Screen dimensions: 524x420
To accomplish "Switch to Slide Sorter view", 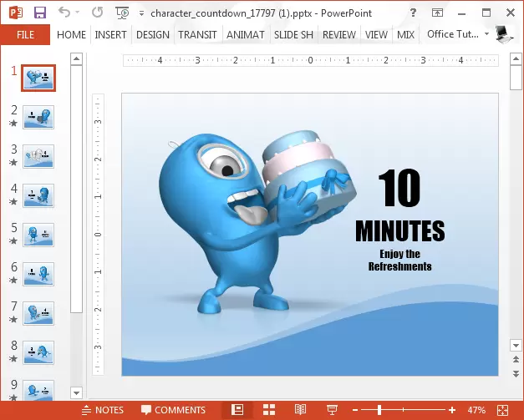I will coord(269,410).
